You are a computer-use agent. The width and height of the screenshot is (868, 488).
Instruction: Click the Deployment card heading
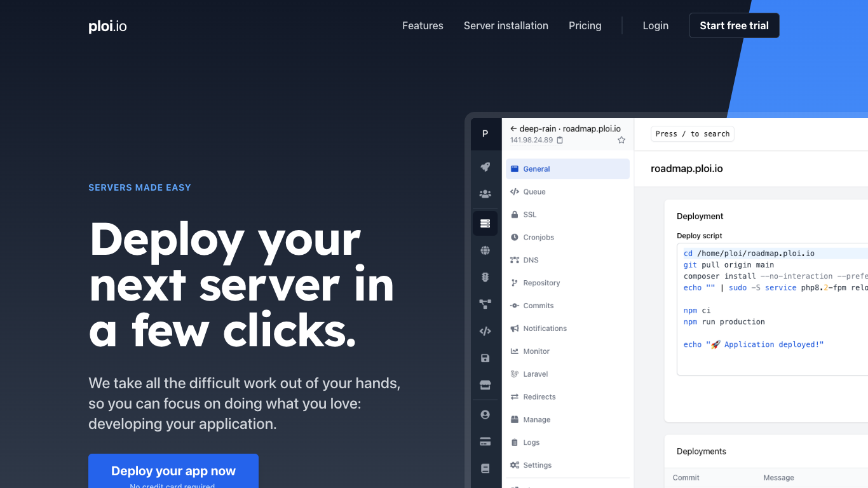click(700, 216)
